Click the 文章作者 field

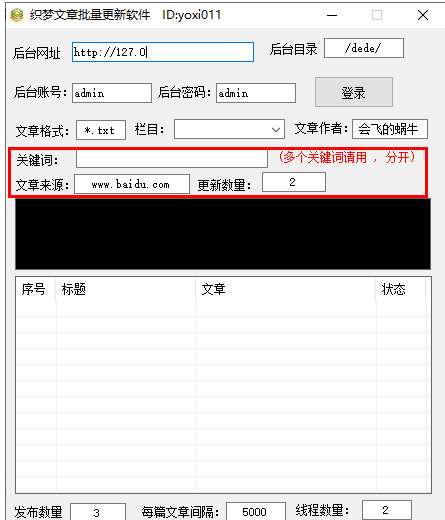pos(390,129)
